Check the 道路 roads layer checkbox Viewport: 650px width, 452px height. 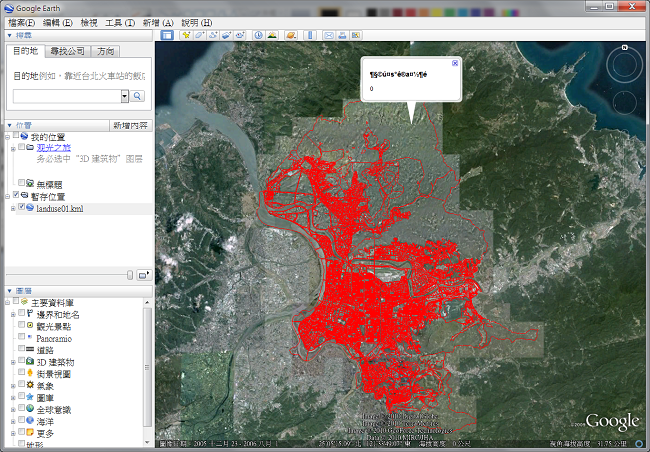click(x=21, y=350)
